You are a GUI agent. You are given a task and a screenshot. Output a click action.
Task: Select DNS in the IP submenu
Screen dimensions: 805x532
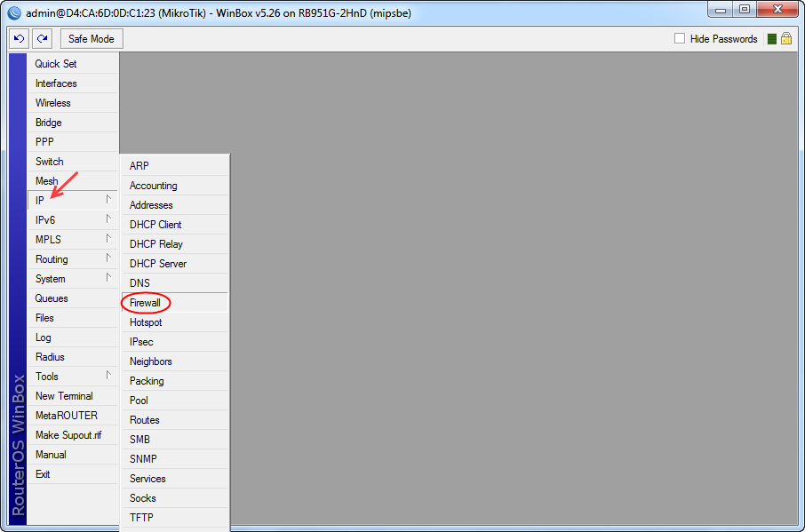[x=174, y=282]
